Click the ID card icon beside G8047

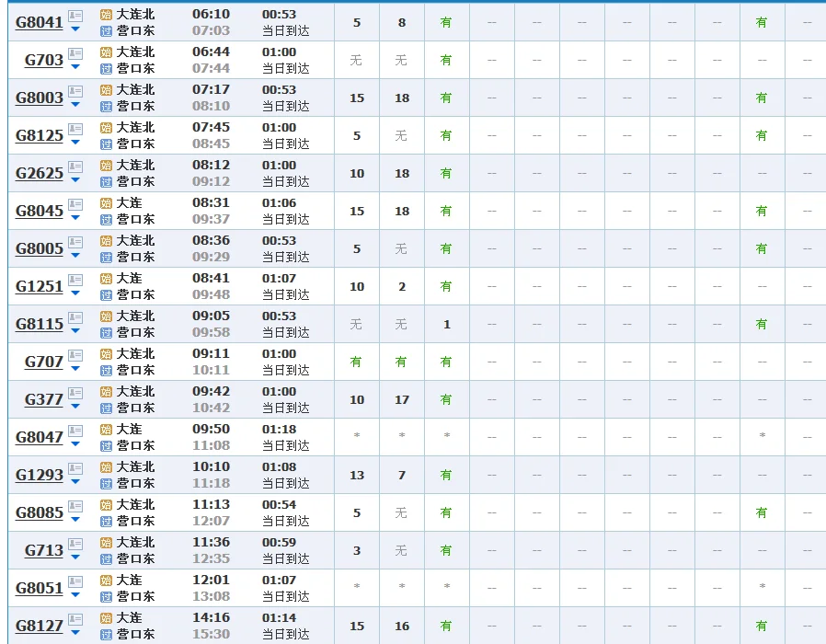(x=75, y=431)
